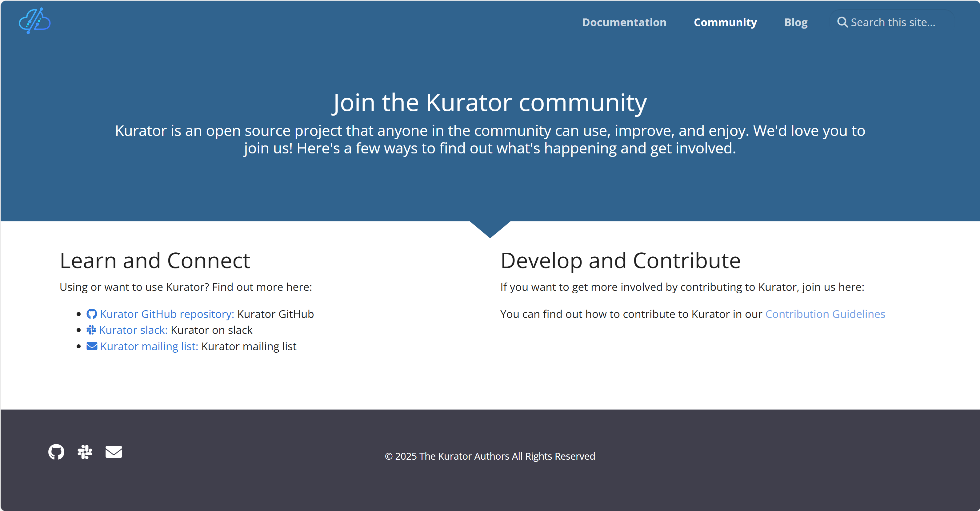Click the copyright notice in footer
980x511 pixels.
(490, 456)
